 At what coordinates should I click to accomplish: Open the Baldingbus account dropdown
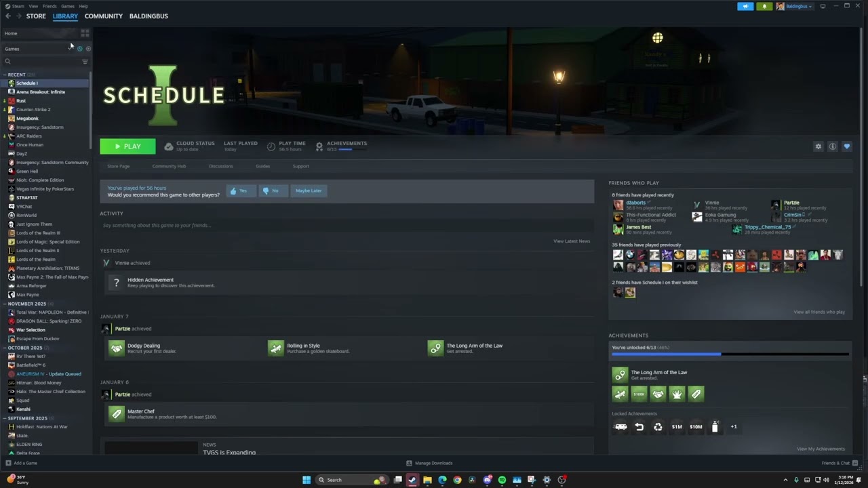click(795, 6)
